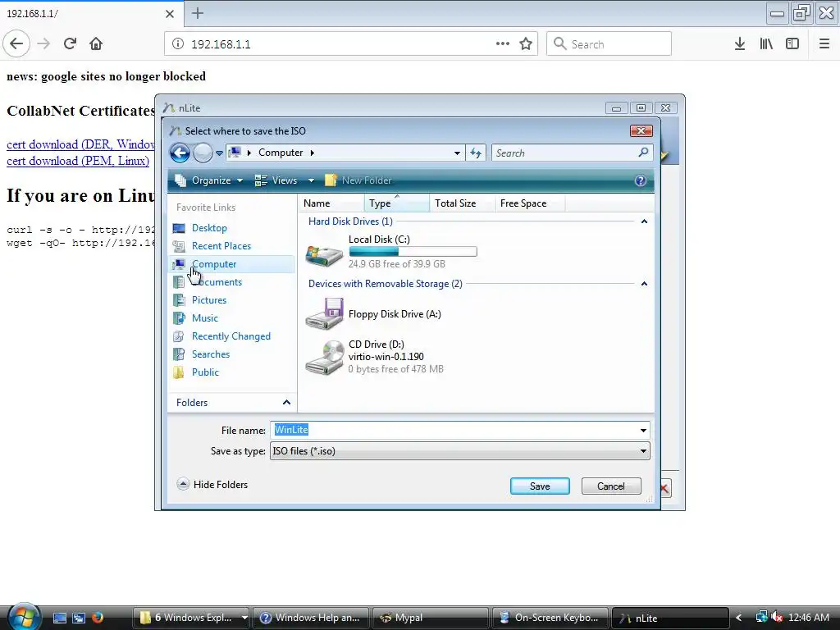Open the Views menu

click(277, 180)
